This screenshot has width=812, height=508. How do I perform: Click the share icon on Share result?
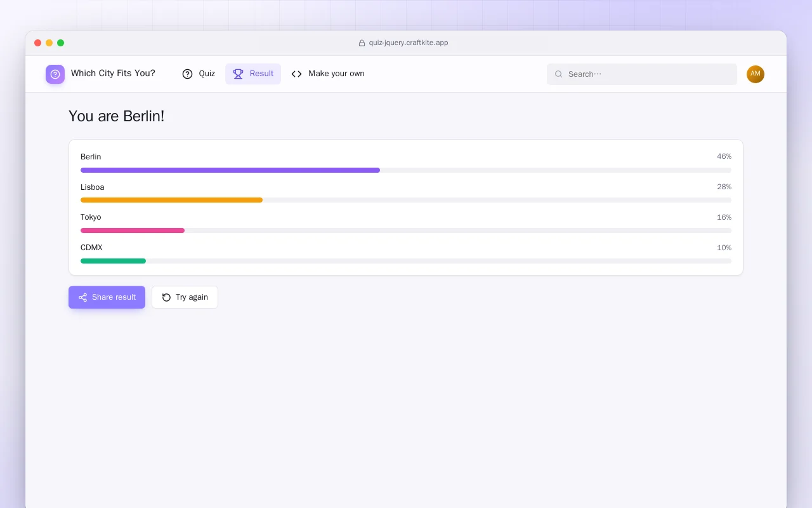click(x=82, y=297)
